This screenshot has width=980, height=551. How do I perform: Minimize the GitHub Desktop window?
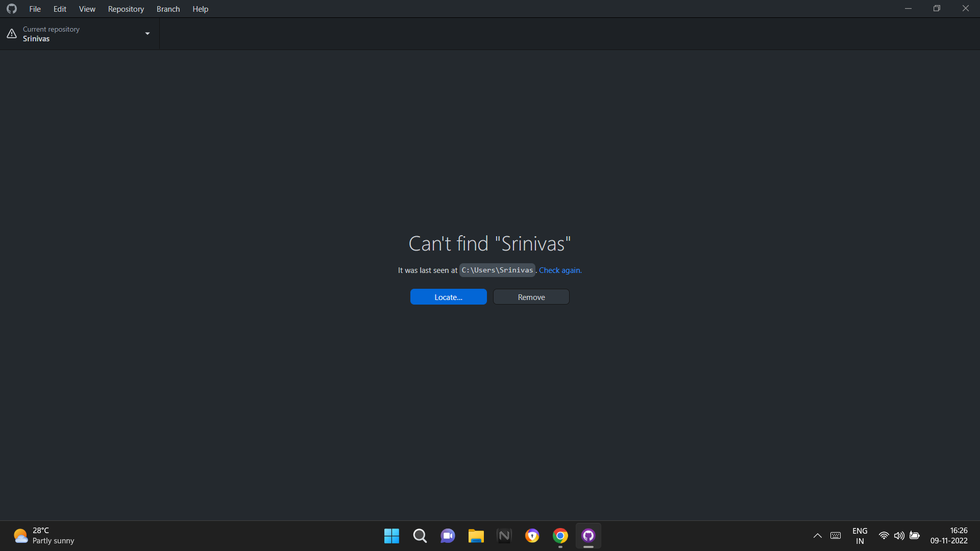908,9
